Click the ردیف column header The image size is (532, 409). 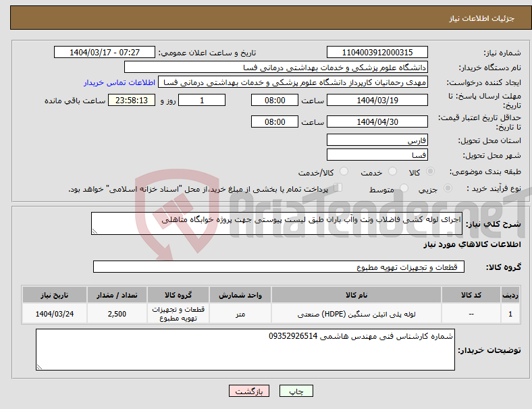pyautogui.click(x=510, y=295)
